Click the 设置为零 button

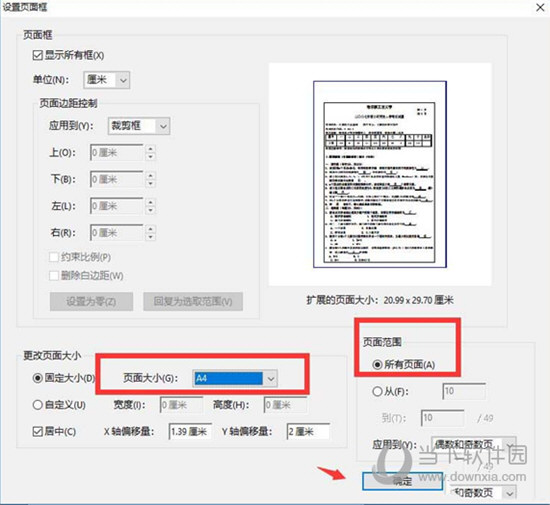(x=91, y=302)
